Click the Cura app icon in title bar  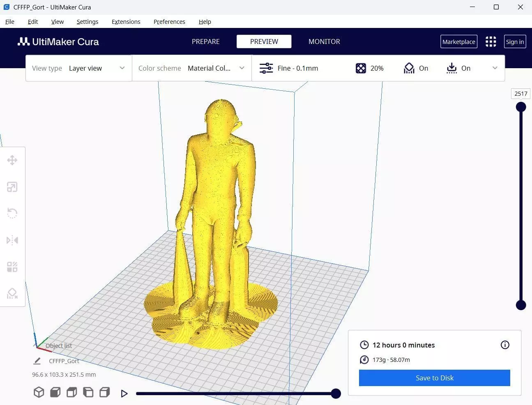pyautogui.click(x=7, y=7)
